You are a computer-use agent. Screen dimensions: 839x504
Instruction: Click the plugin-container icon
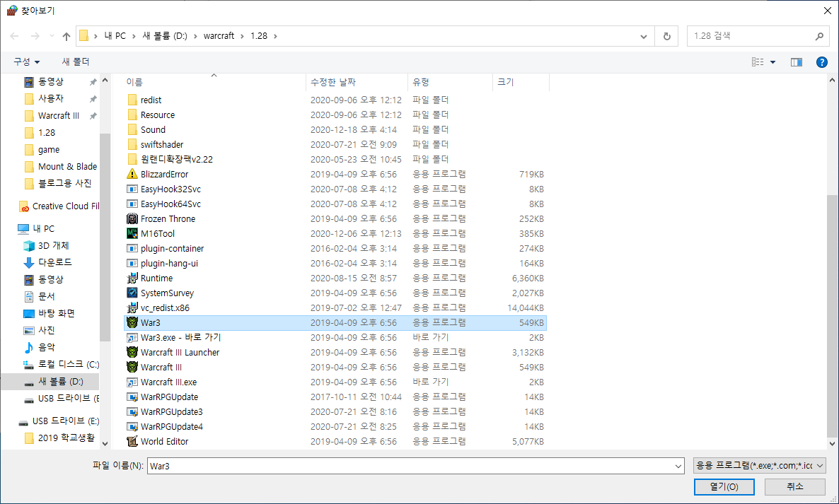click(x=132, y=249)
